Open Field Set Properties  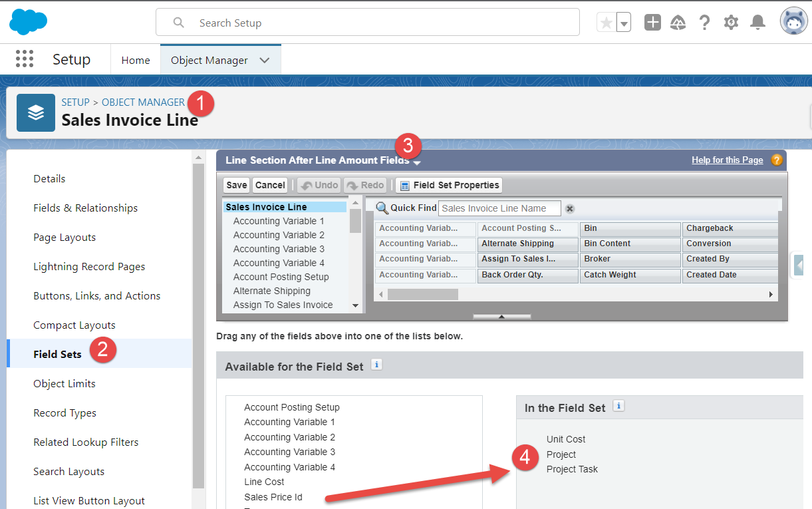[449, 185]
